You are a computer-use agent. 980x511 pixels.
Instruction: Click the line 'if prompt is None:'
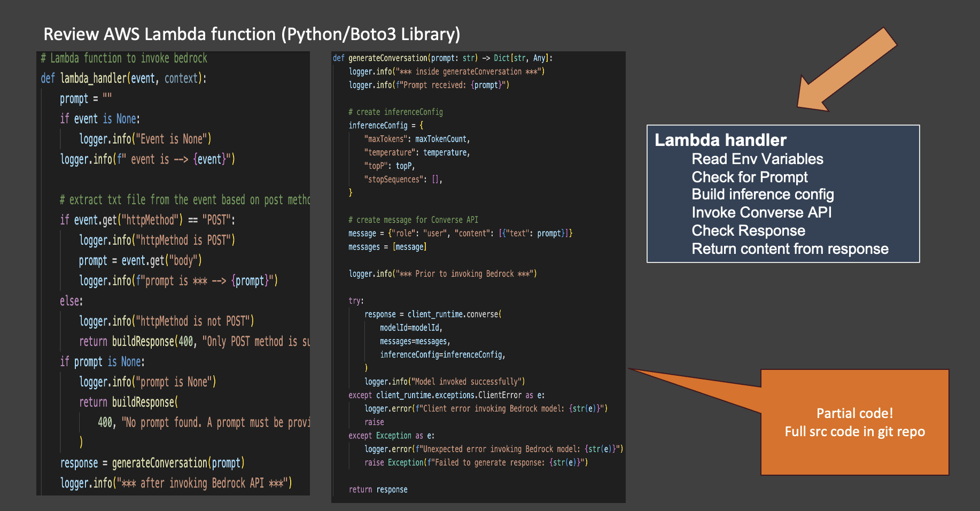point(102,362)
